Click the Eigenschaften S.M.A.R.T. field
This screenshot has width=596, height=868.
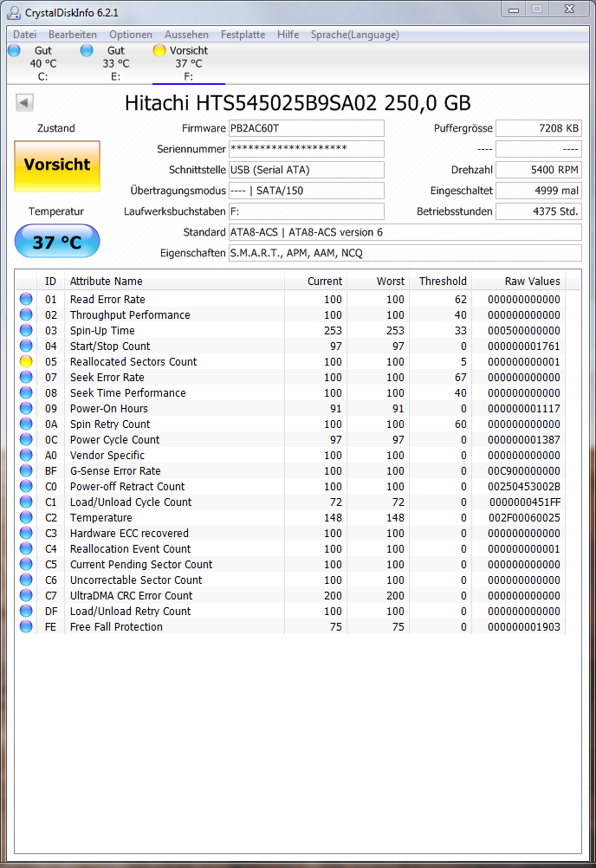pyautogui.click(x=405, y=253)
